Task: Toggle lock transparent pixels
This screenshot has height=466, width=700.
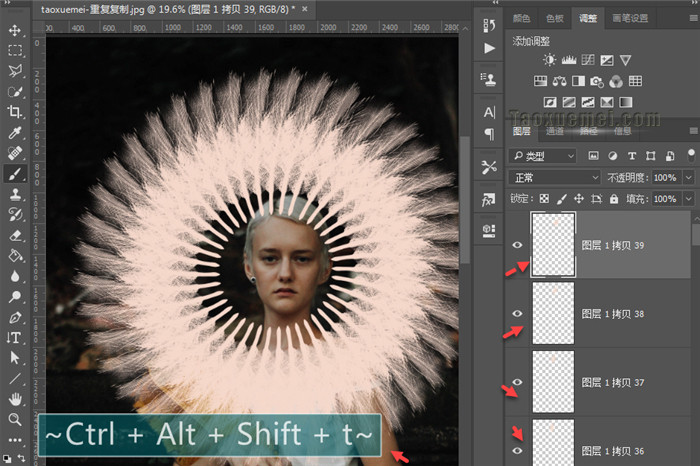Action: click(x=544, y=199)
